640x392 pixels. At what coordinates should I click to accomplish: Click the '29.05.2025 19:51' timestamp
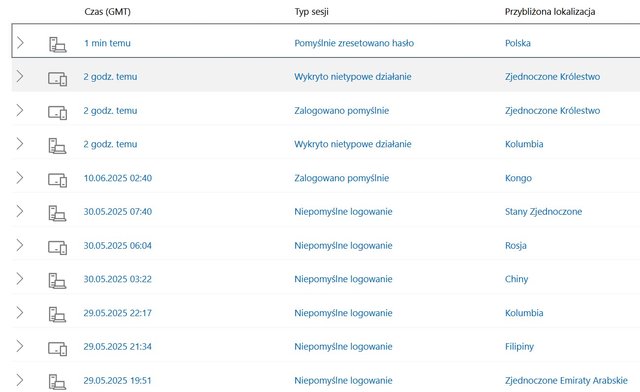[117, 380]
